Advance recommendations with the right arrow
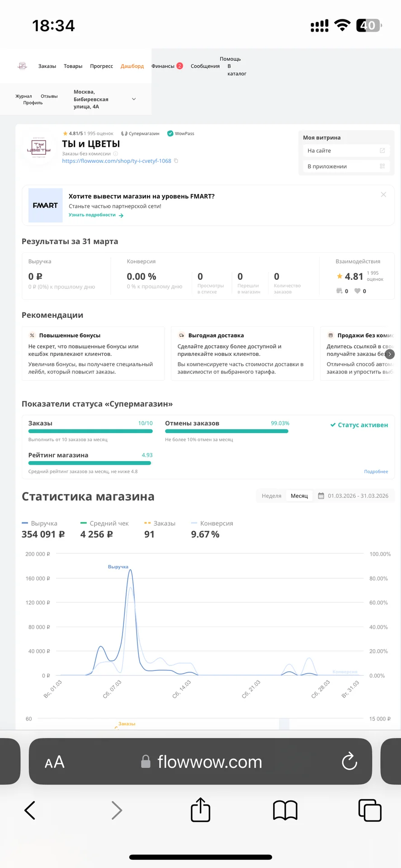Viewport: 401px width, 868px height. (390, 354)
